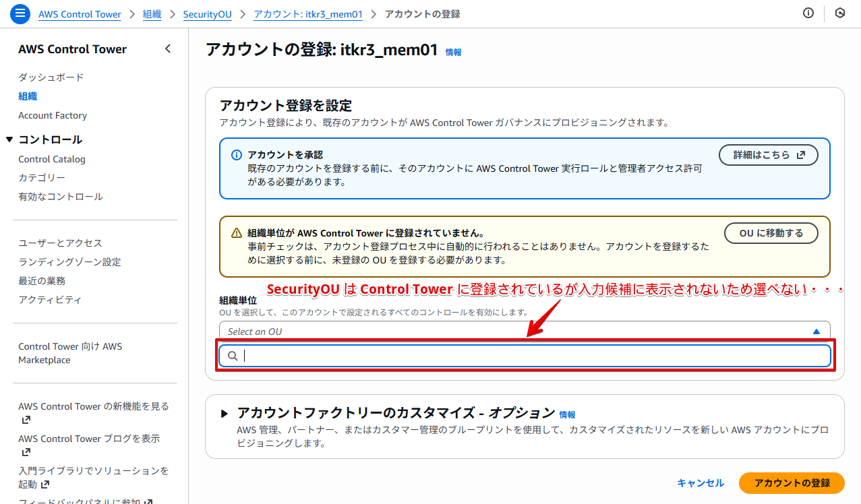Screen dimensions: 861x504
Task: Click the AWS Control Tower sidebar title
Action: point(72,49)
